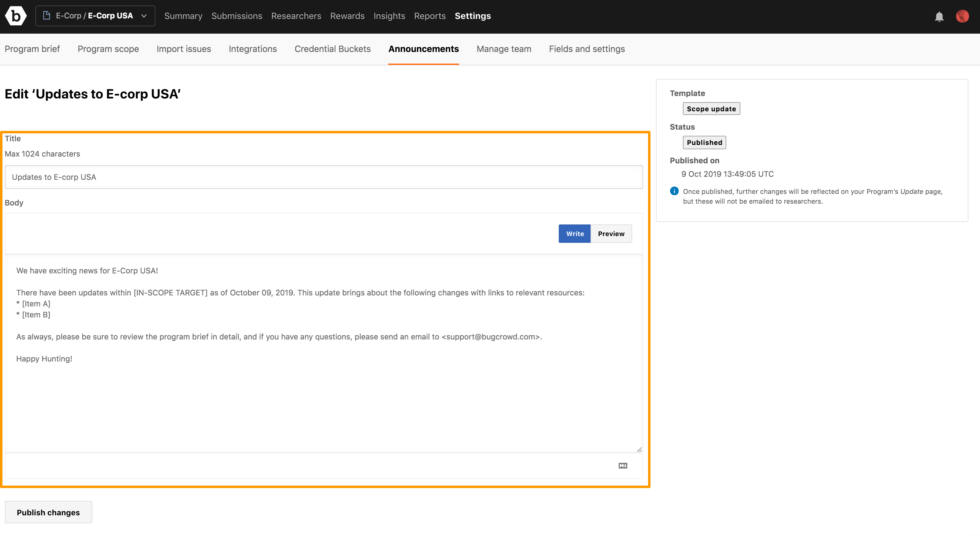The width and height of the screenshot is (980, 537).
Task: Click the Markdown icon below body editor
Action: coord(623,465)
